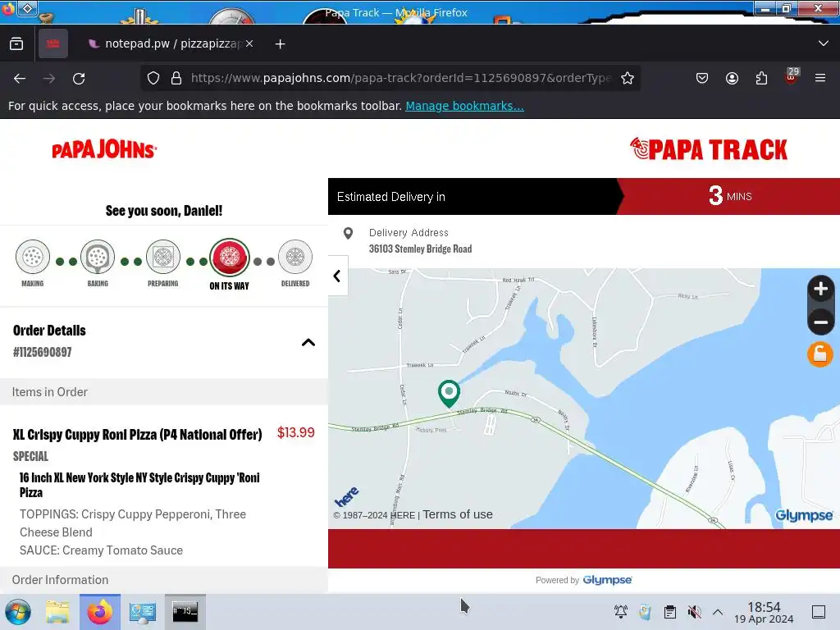
Task: Expand the hidden tray icons chevron
Action: click(x=718, y=612)
